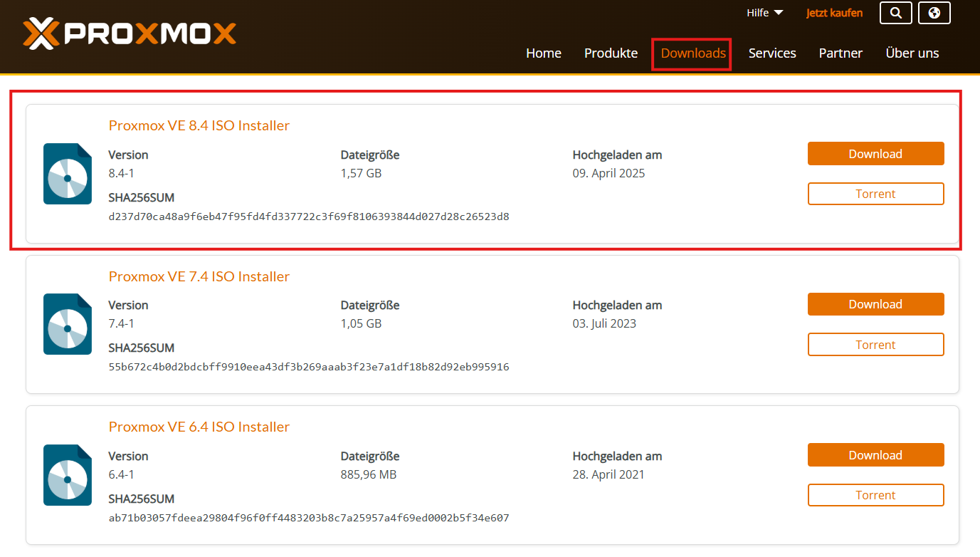Download the Proxmox VE 7.4 ISO
The image size is (980, 557).
click(x=875, y=304)
